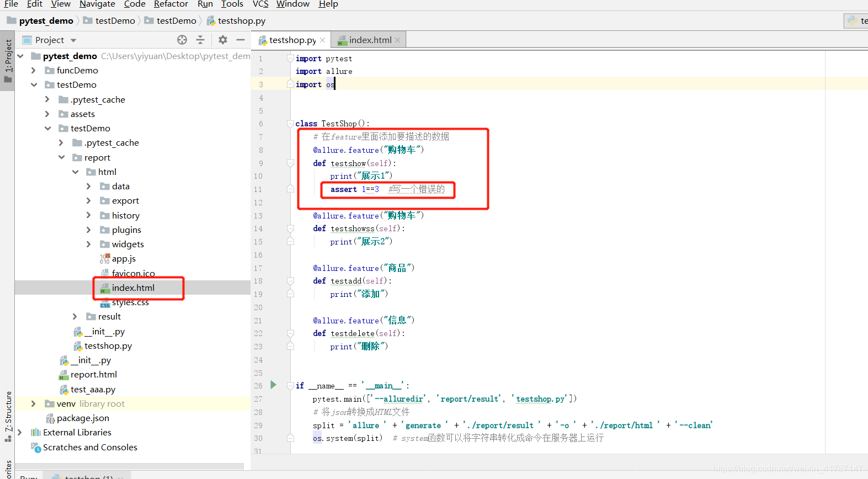Open Project panel settings gear
868x479 pixels.
point(223,40)
